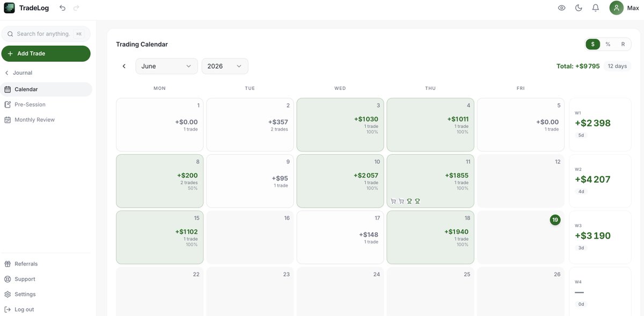Open June 2 cell showing +$357
Screen dimensions: 644x316
coord(250,125)
